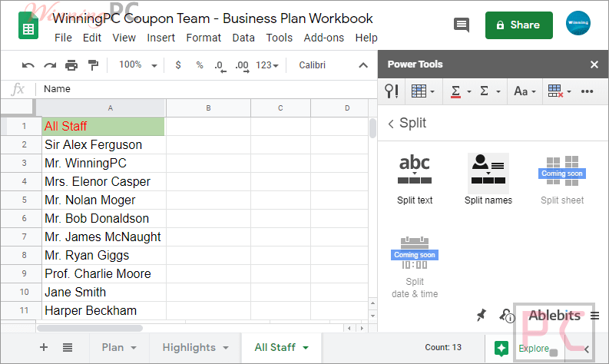Click the formula bar showing Name
The image size is (609, 364).
(206, 89)
